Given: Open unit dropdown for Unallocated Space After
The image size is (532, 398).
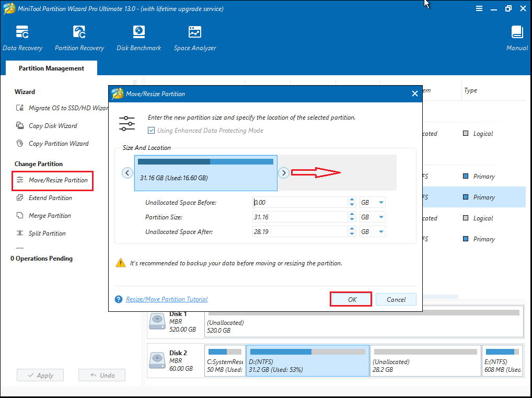Looking at the screenshot, I should coord(381,231).
